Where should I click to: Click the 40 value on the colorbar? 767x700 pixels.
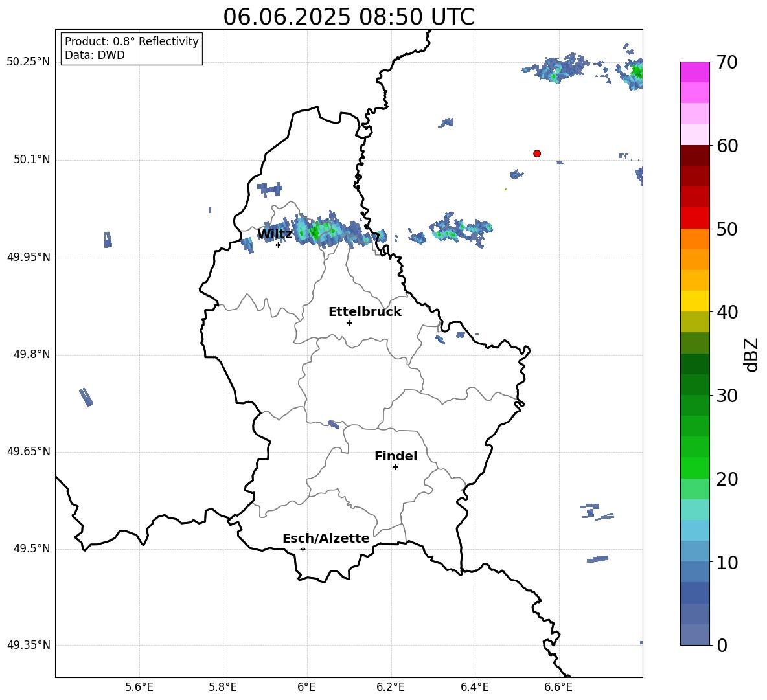point(727,312)
